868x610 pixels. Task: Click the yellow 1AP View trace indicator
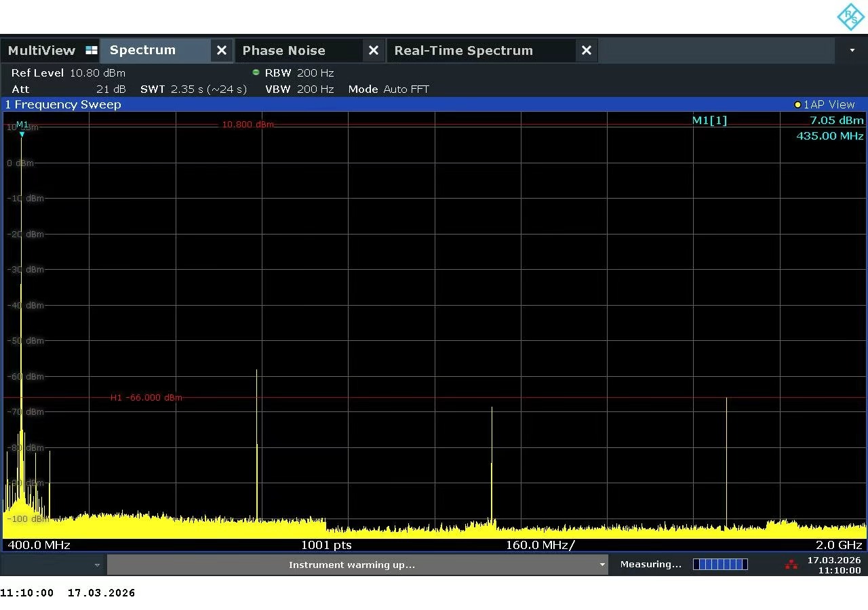[797, 105]
